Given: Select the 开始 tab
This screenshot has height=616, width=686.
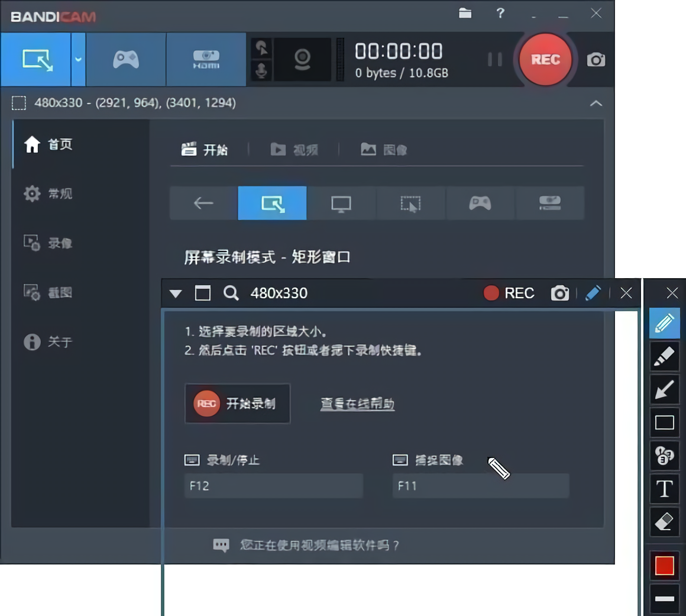Looking at the screenshot, I should [x=205, y=150].
